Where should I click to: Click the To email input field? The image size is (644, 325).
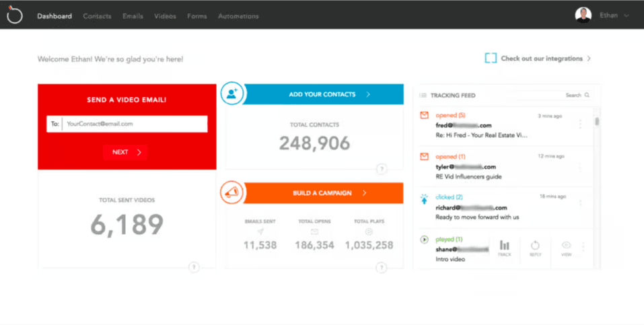click(134, 124)
